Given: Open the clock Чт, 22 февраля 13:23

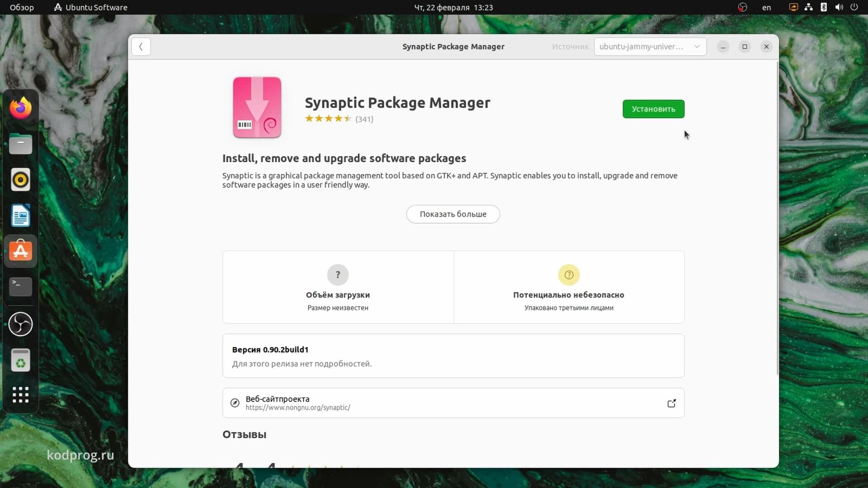Looking at the screenshot, I should (x=453, y=7).
